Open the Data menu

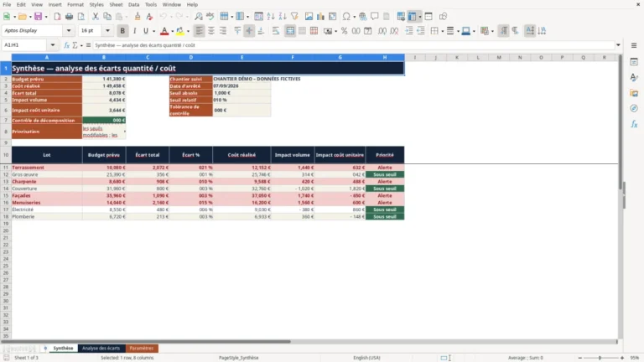(x=133, y=4)
